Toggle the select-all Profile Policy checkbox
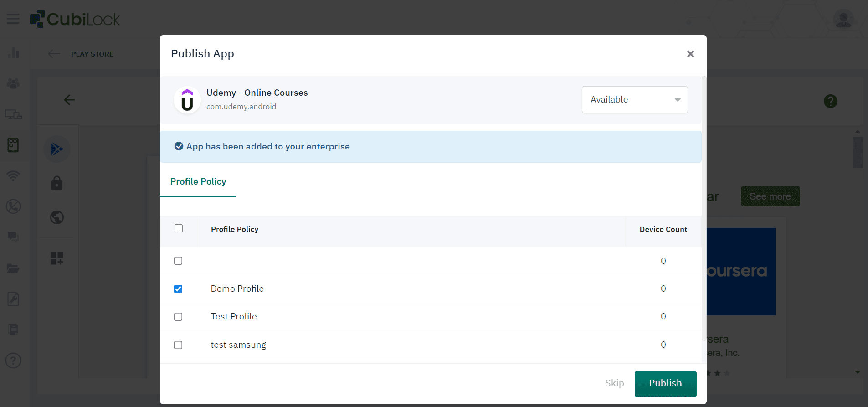868x407 pixels. click(x=179, y=228)
